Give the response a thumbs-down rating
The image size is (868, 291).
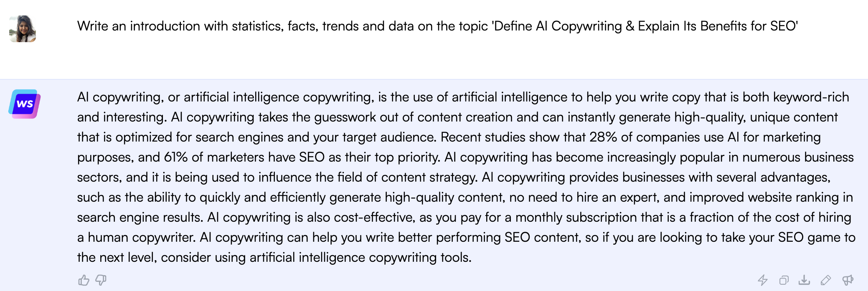click(101, 280)
